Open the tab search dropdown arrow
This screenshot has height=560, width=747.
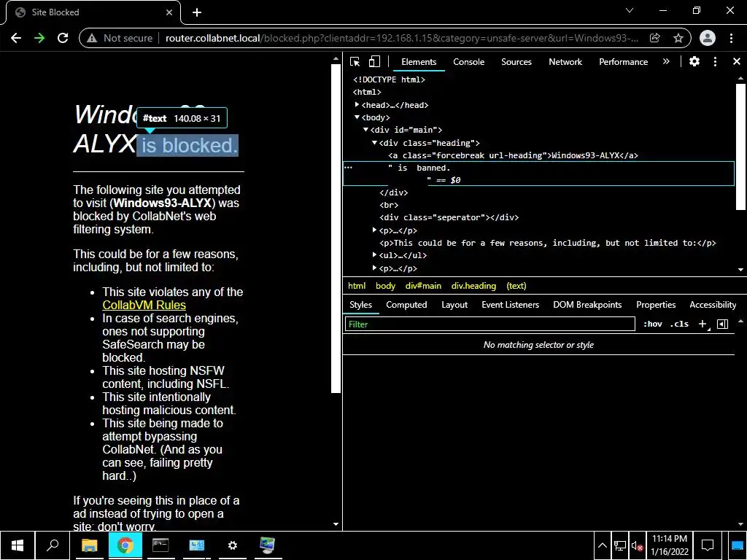[630, 10]
